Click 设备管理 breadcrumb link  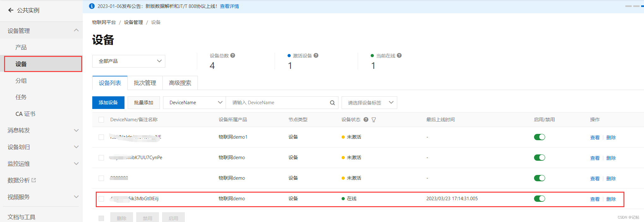133,22
